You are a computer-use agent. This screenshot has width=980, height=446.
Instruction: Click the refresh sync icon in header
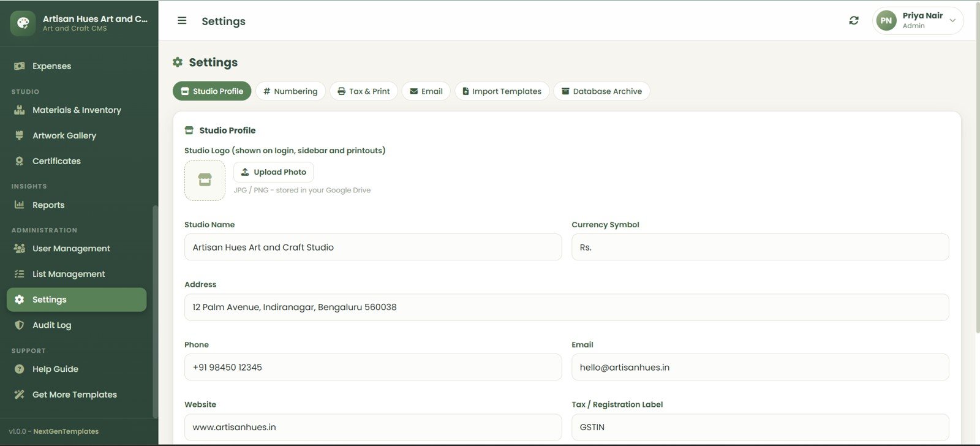click(x=854, y=21)
